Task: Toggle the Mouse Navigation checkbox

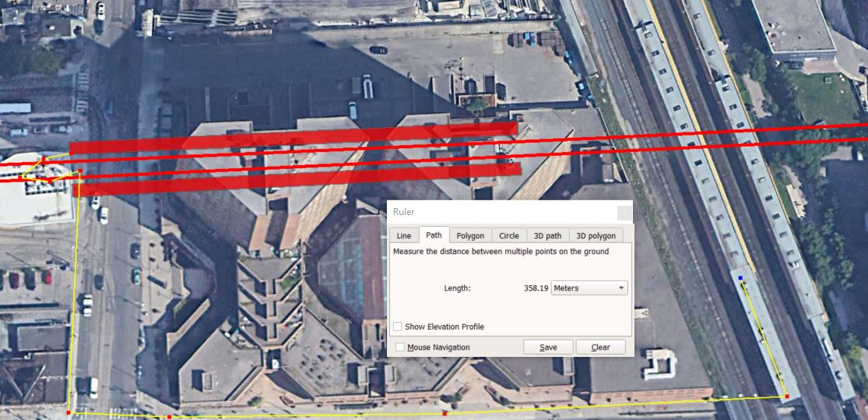Action: (400, 348)
